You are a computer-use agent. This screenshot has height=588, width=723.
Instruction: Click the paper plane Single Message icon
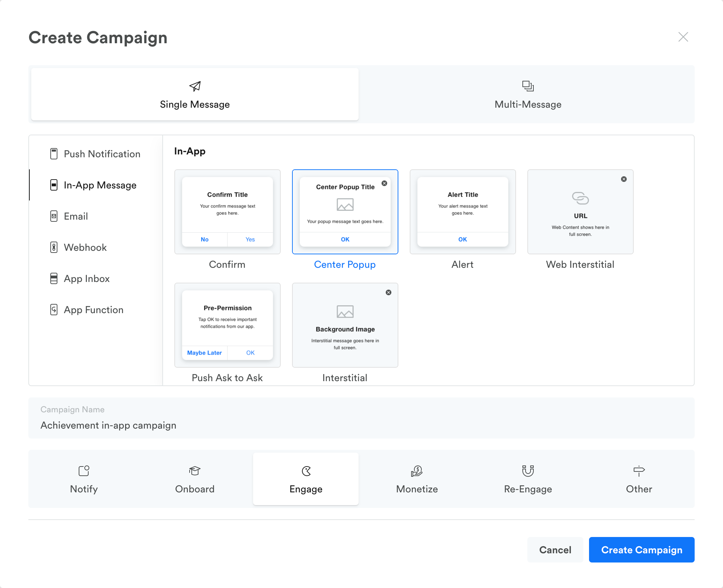coord(195,86)
